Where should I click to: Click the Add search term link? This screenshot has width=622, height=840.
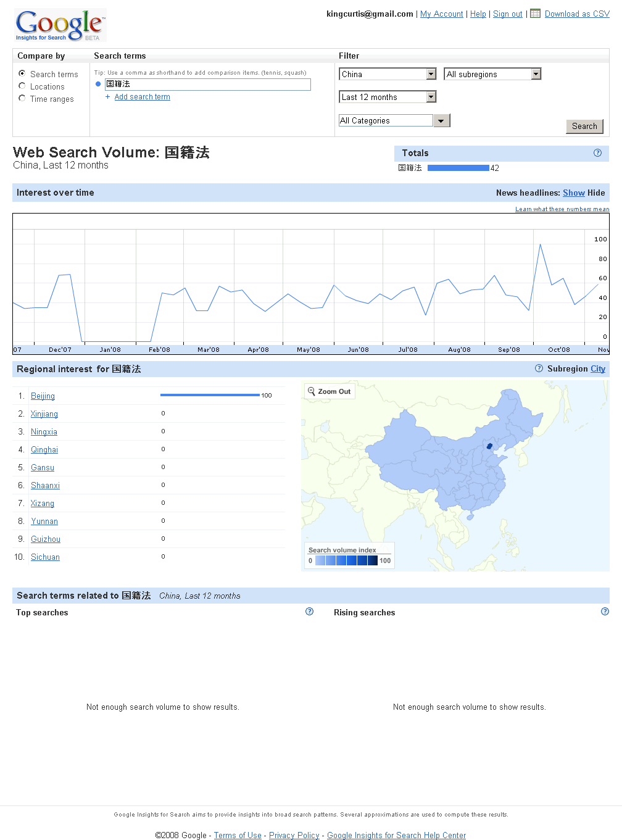(x=142, y=97)
